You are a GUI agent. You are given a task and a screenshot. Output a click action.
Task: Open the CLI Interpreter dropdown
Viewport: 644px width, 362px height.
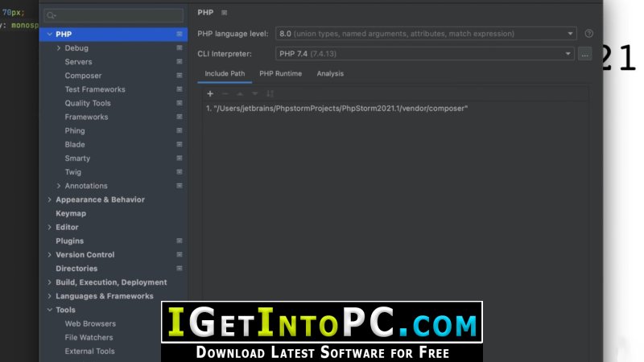tap(425, 54)
